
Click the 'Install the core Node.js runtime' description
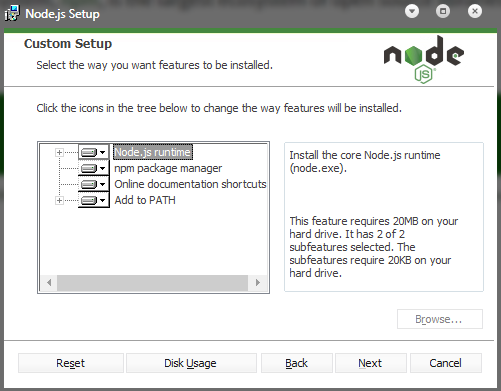coord(365,162)
